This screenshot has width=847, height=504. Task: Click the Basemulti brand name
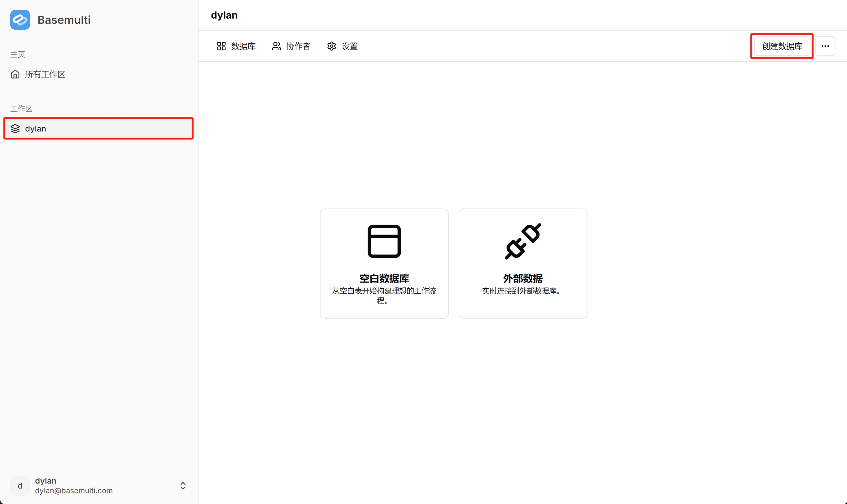click(64, 20)
